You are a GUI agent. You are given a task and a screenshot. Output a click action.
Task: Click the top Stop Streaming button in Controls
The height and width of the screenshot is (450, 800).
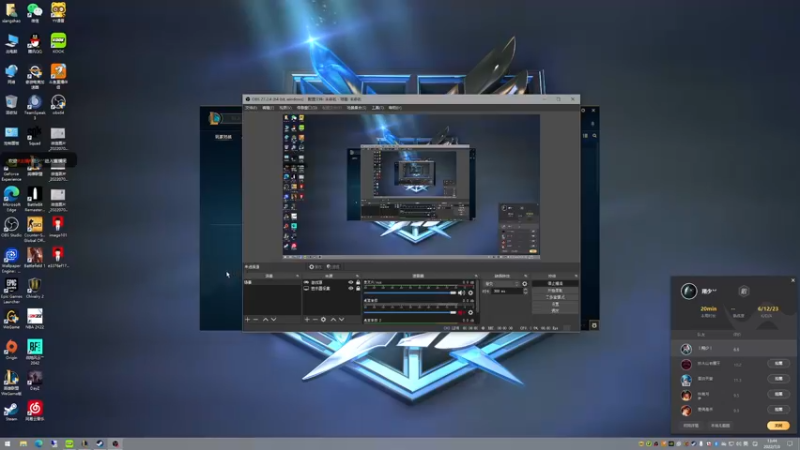point(555,284)
